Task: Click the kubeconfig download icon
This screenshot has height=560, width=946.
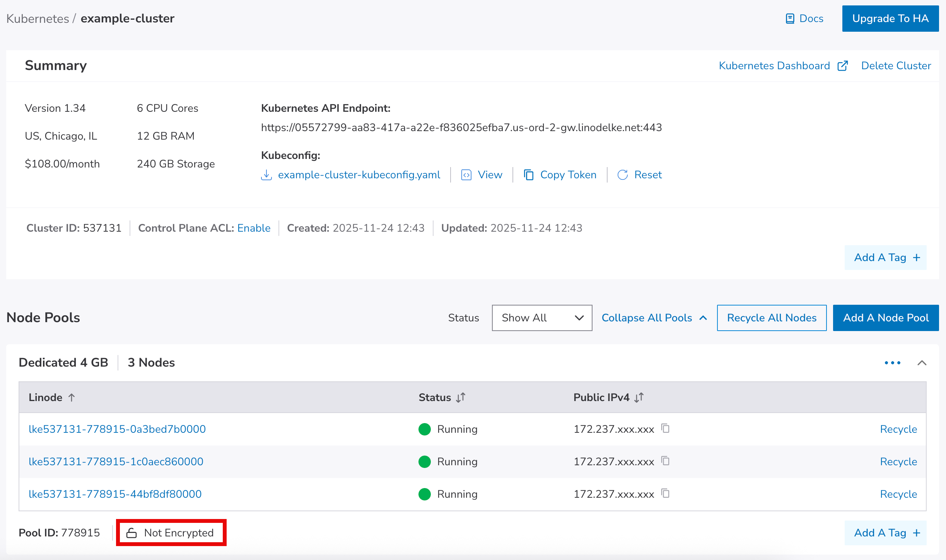Action: click(x=266, y=175)
